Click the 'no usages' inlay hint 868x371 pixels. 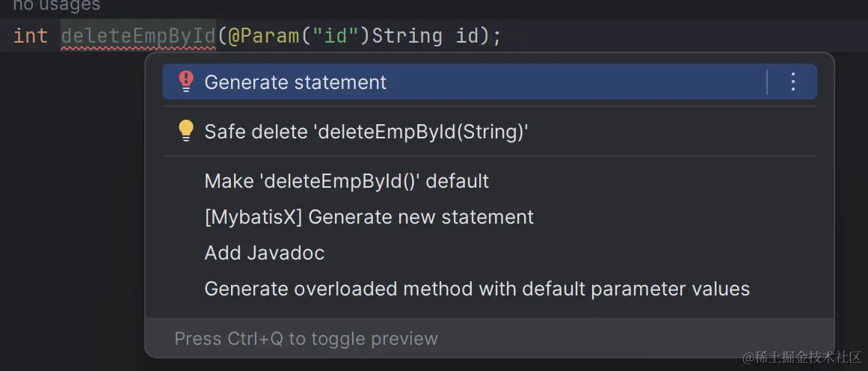(x=56, y=6)
